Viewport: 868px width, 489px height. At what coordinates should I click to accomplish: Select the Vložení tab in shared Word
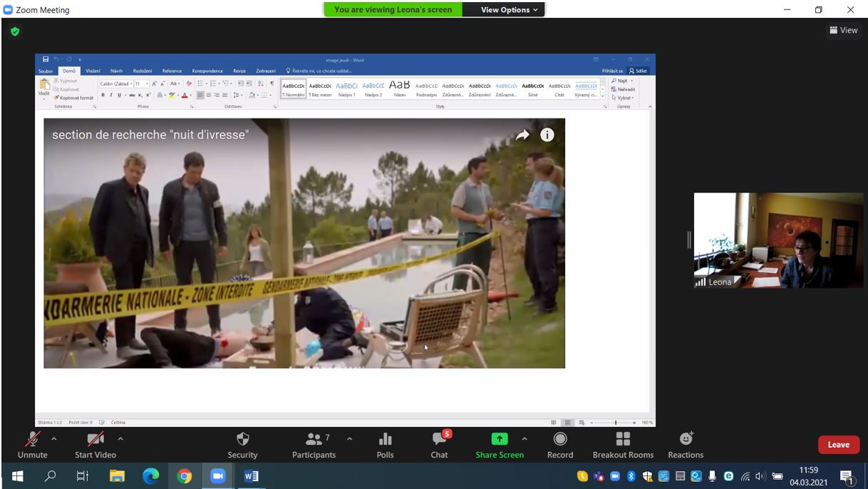(93, 71)
